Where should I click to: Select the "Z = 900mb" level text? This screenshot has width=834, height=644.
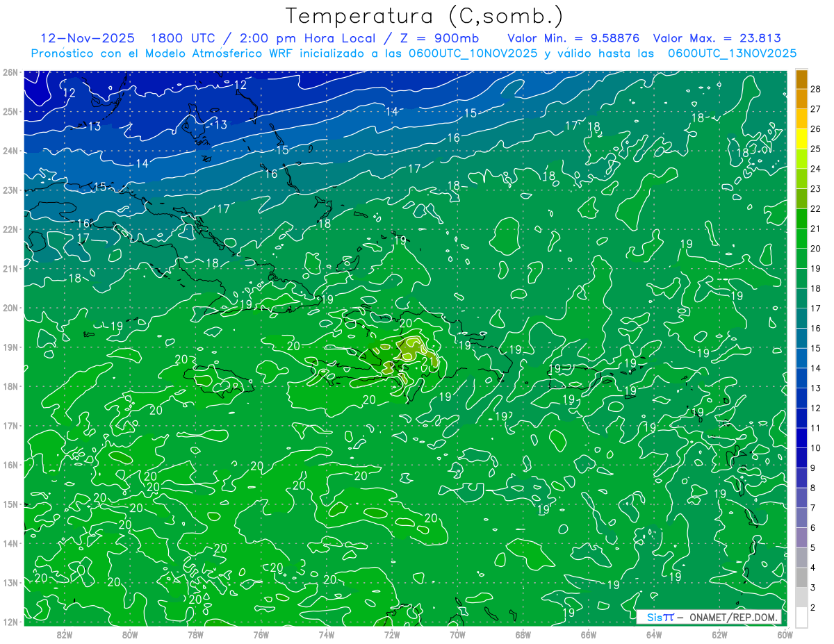pyautogui.click(x=441, y=39)
